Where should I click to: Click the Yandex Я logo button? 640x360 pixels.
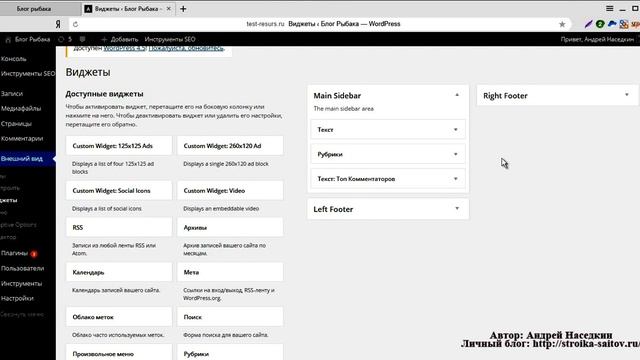click(x=58, y=24)
